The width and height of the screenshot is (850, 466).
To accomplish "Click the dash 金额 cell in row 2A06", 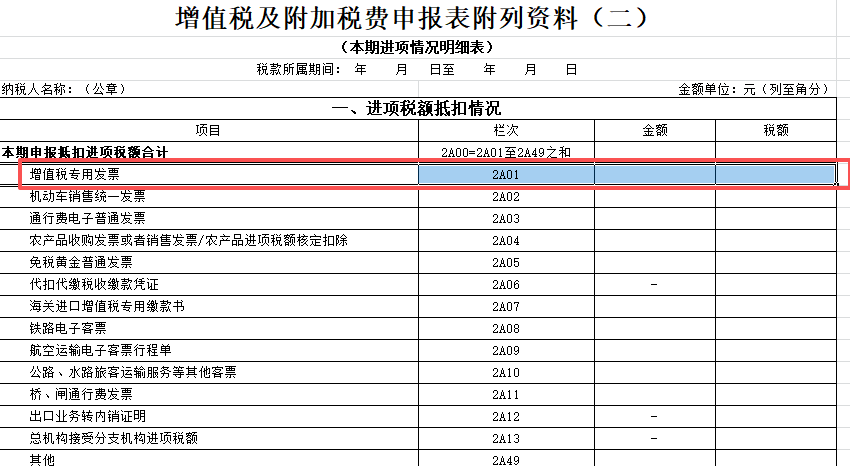I will click(655, 284).
